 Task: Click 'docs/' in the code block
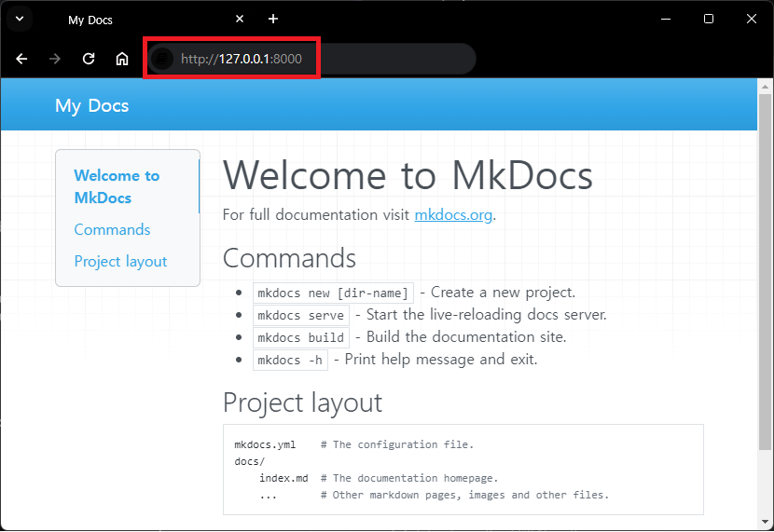tap(250, 461)
